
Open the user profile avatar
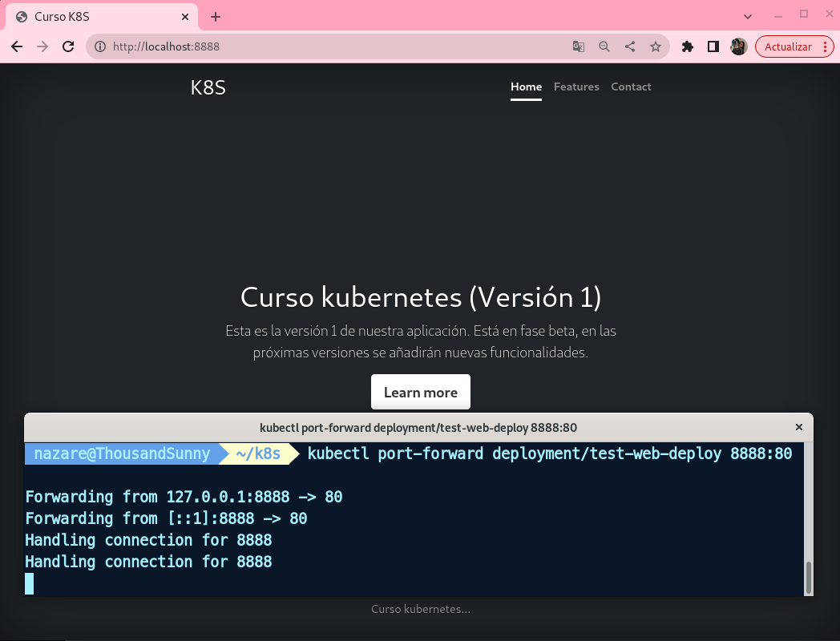pyautogui.click(x=738, y=47)
